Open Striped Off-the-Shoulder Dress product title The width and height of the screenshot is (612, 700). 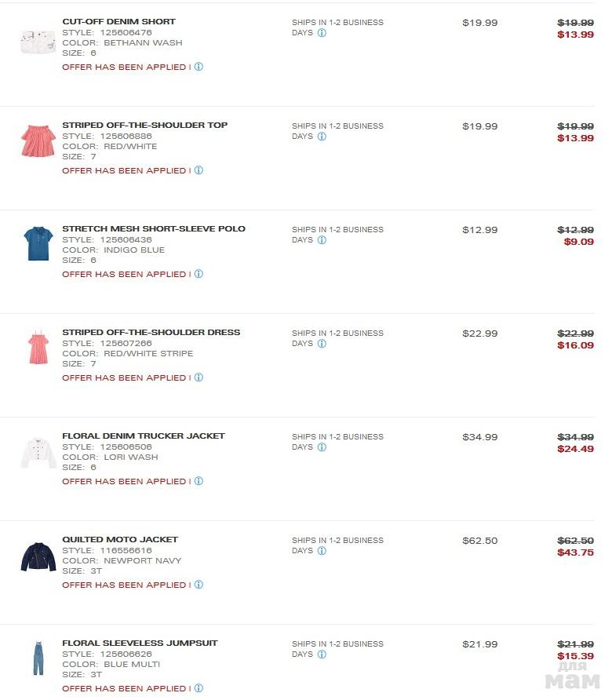151,333
